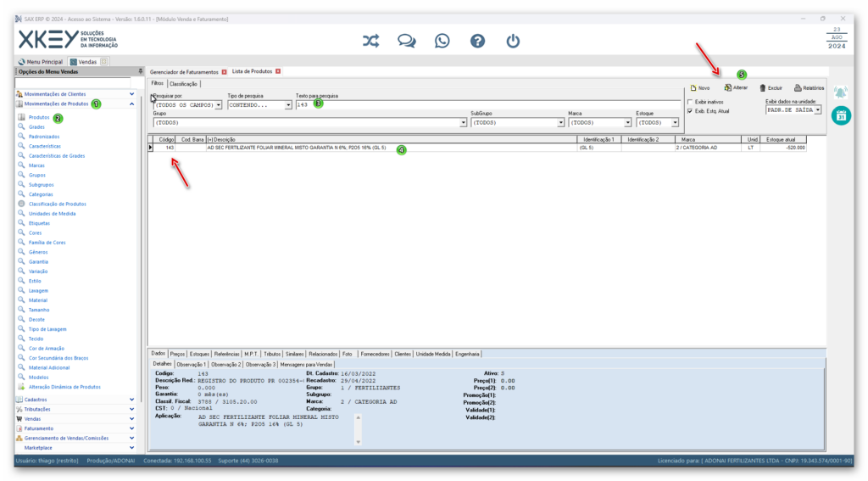Open the Marca dropdown

point(627,123)
